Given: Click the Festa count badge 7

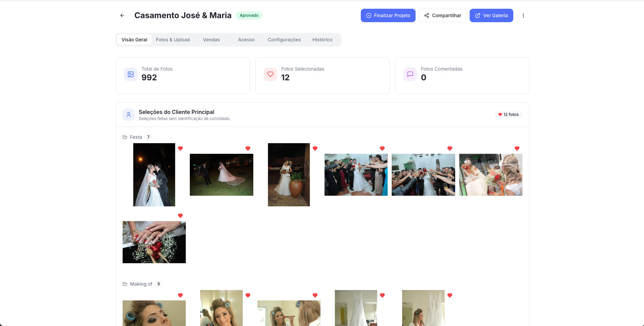Looking at the screenshot, I should (148, 137).
